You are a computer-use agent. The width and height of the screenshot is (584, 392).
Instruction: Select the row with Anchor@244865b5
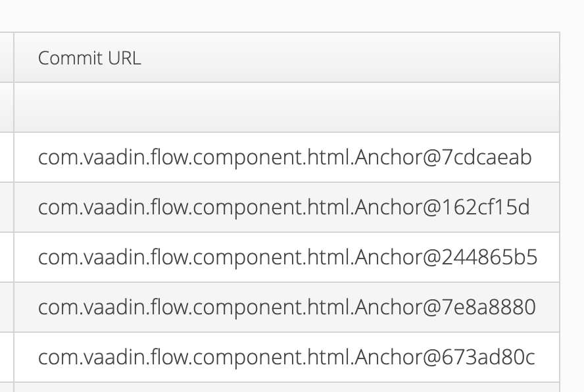coord(287,258)
